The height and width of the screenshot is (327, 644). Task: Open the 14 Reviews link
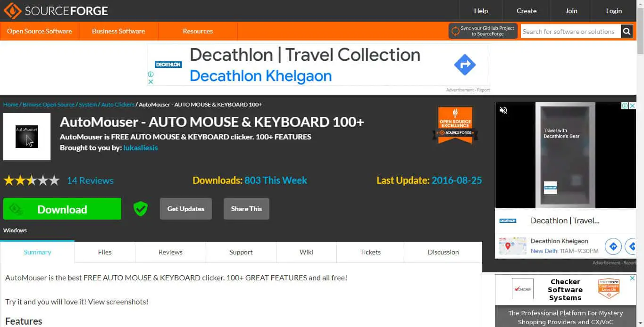(90, 180)
